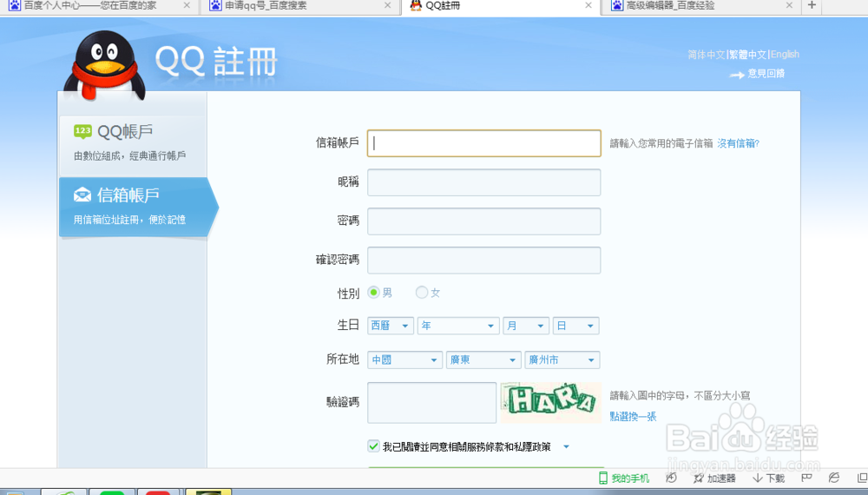Expand the terms arrow beside 私隱政策
This screenshot has width=868, height=495.
point(566,447)
